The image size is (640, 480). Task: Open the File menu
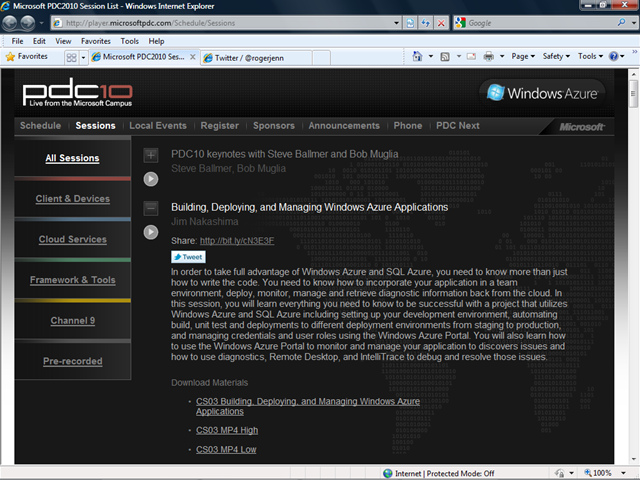pyautogui.click(x=17, y=41)
